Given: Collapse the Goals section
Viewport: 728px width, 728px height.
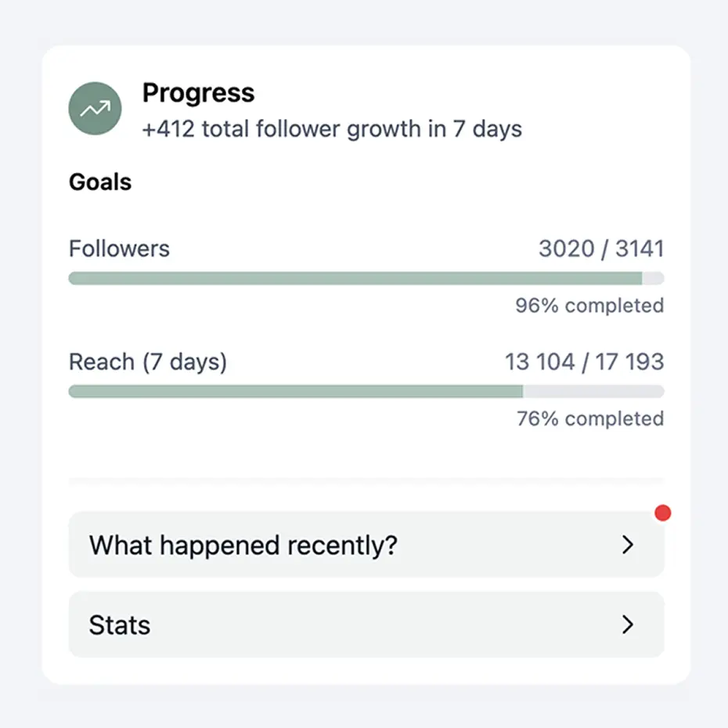Looking at the screenshot, I should tap(99, 182).
